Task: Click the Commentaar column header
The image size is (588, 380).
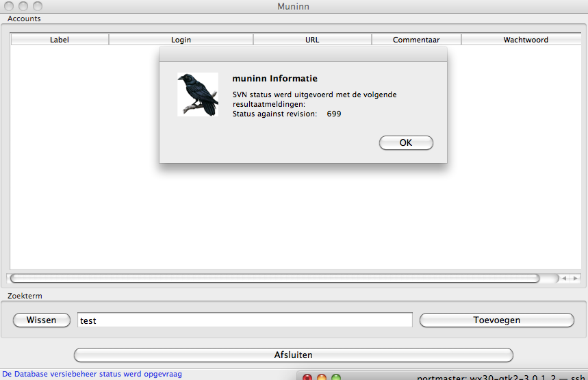Action: tap(416, 40)
